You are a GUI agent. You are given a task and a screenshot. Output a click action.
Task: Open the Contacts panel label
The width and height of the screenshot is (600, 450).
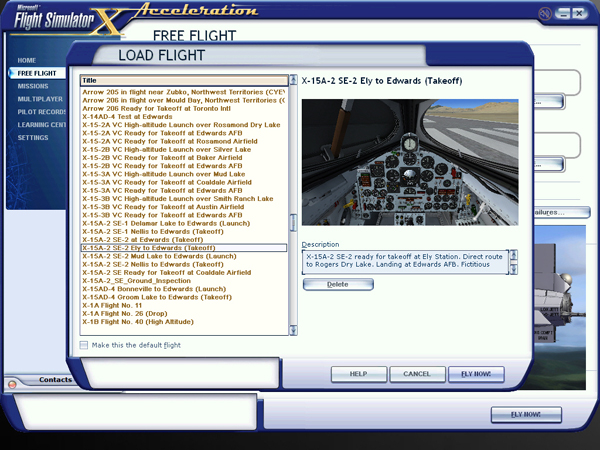[55, 380]
